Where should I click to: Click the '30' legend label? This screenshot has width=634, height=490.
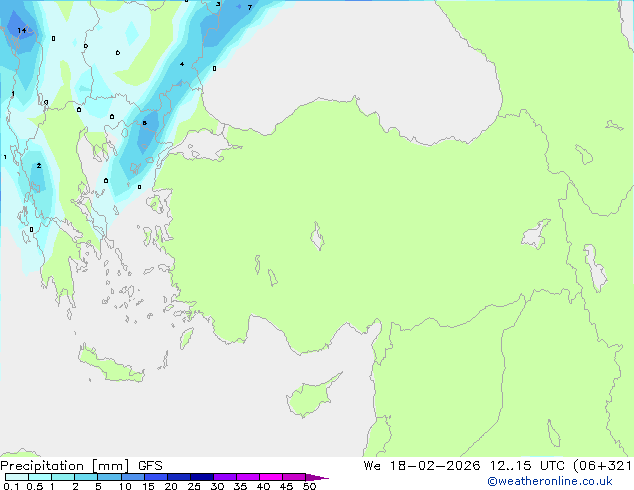pos(217,486)
